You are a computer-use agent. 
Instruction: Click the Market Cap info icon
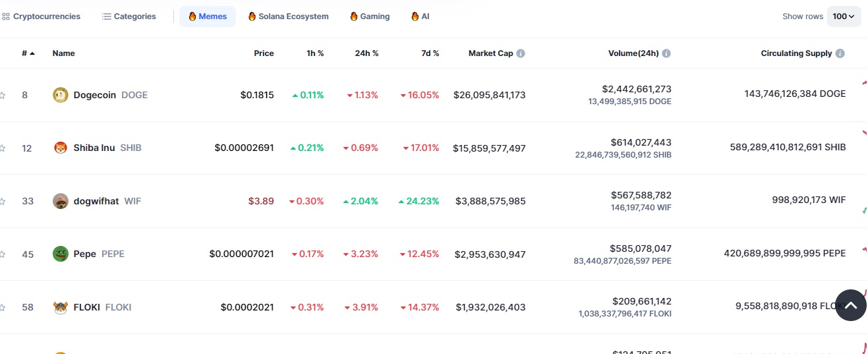tap(521, 53)
